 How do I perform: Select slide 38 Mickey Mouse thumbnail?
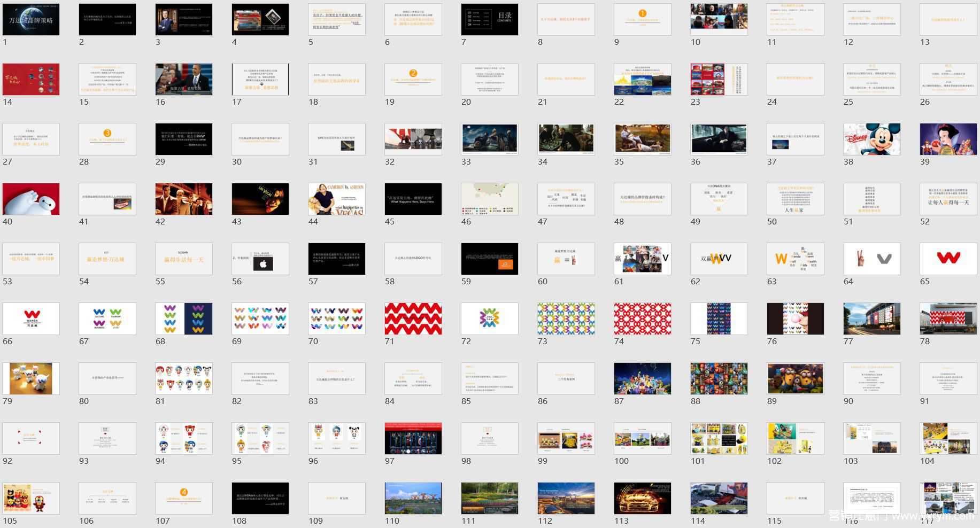click(872, 139)
